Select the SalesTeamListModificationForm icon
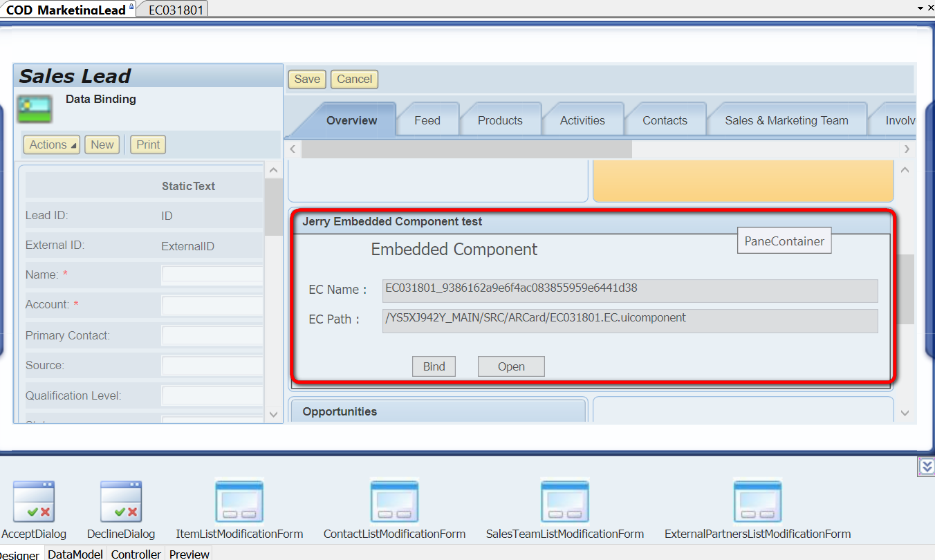 (x=564, y=501)
